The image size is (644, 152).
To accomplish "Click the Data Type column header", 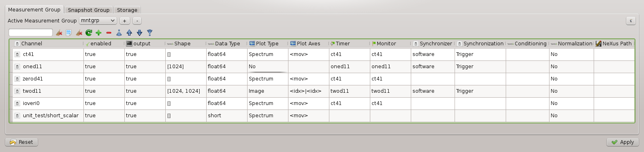I will (227, 43).
